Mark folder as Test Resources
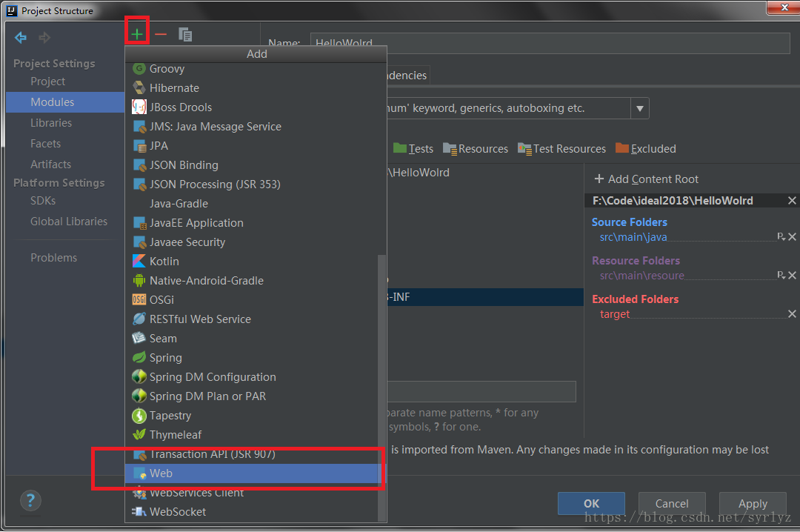800x532 pixels. point(561,149)
